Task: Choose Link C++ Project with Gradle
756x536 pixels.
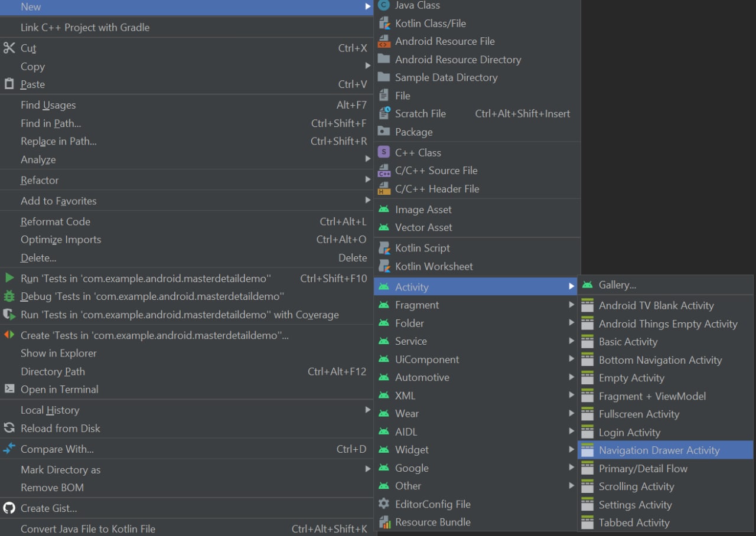Action: (187, 27)
